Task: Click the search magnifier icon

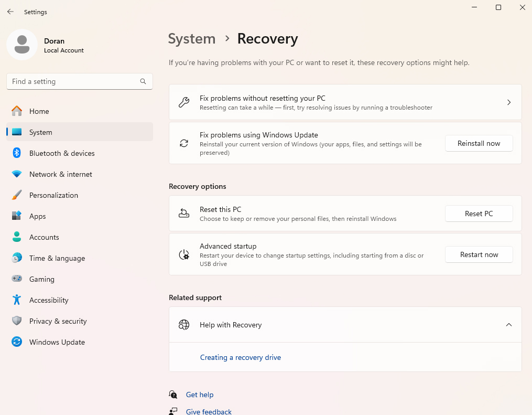Action: [x=143, y=81]
